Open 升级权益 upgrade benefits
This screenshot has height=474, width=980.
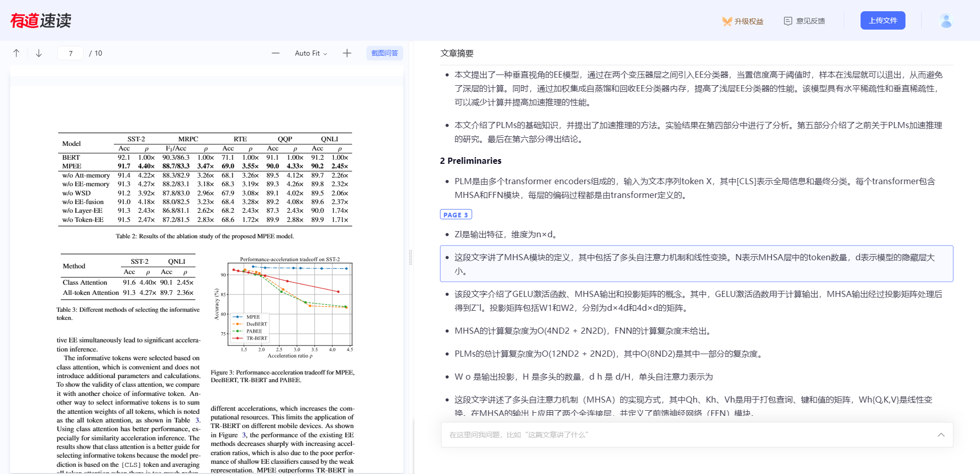743,21
